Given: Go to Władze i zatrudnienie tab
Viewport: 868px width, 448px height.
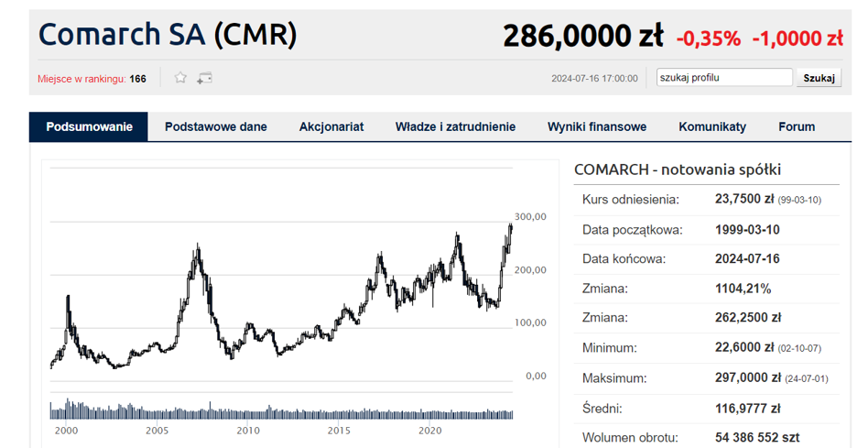Looking at the screenshot, I should [456, 126].
